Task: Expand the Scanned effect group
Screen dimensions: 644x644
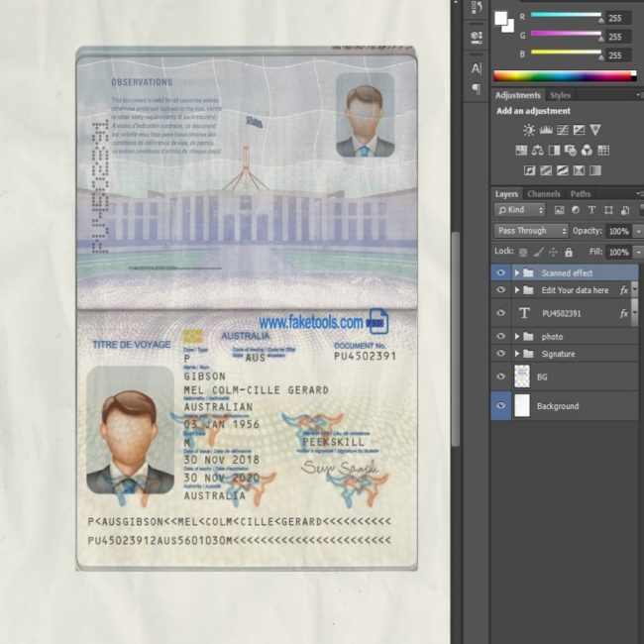Action: [517, 273]
